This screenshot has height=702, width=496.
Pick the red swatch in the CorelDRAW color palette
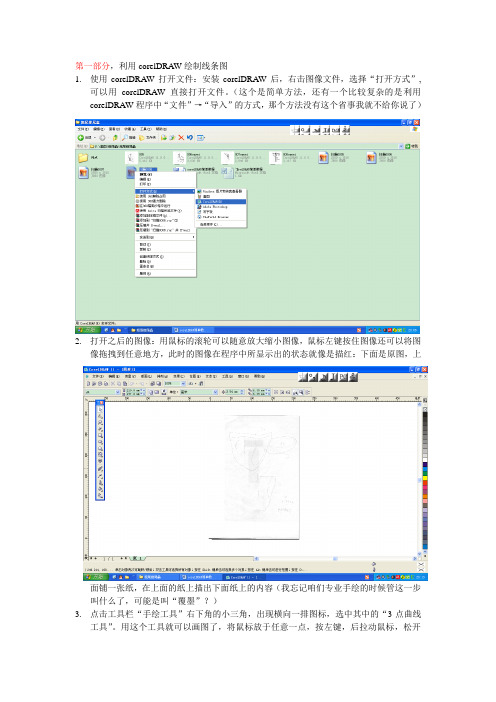(425, 483)
